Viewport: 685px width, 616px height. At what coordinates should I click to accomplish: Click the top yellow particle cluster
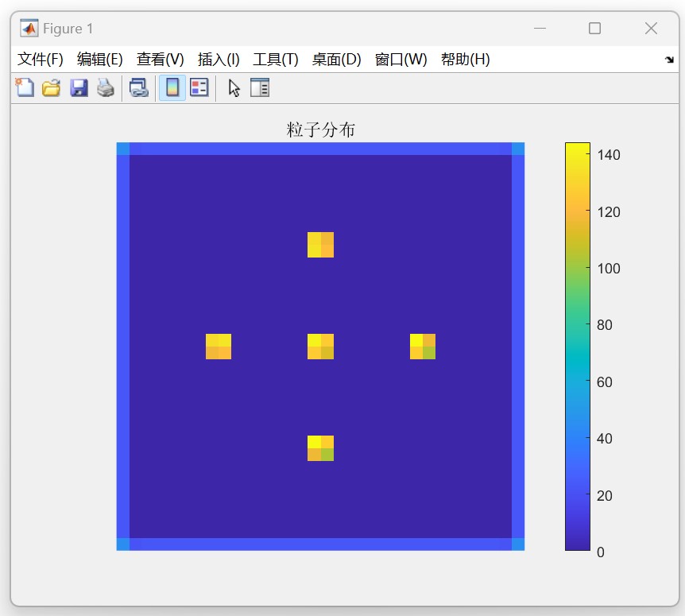tap(321, 245)
